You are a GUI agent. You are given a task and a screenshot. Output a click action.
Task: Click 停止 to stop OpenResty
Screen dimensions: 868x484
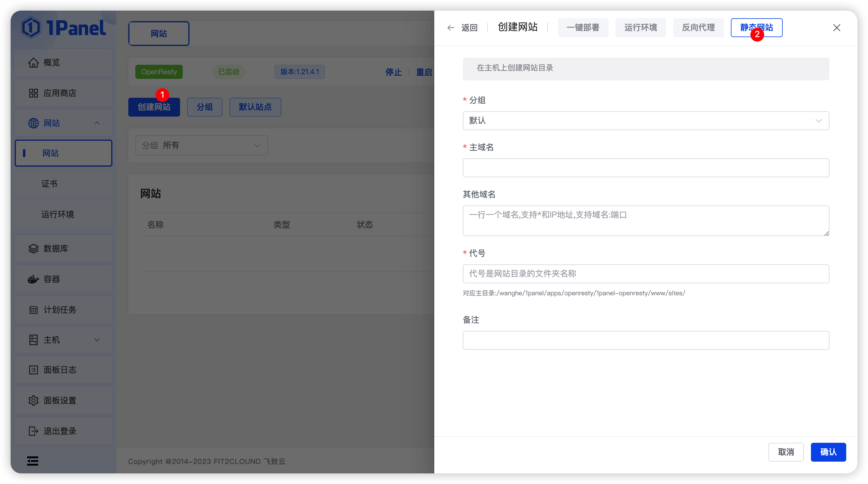(x=393, y=72)
